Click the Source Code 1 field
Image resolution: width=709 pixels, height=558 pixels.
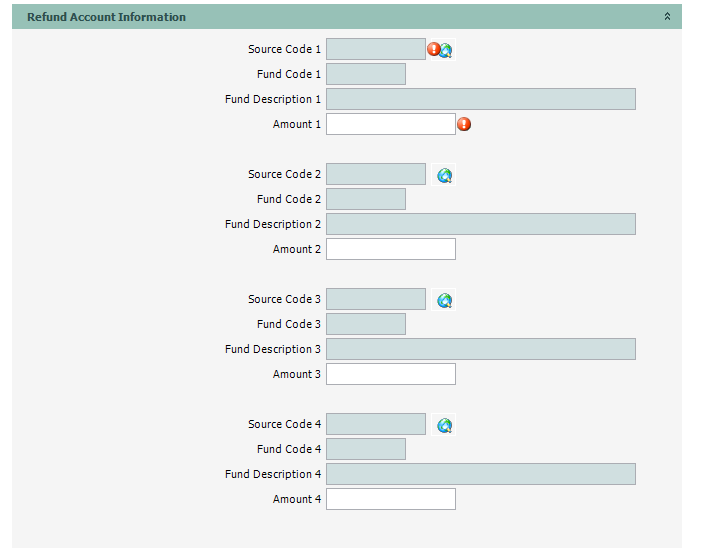click(375, 49)
